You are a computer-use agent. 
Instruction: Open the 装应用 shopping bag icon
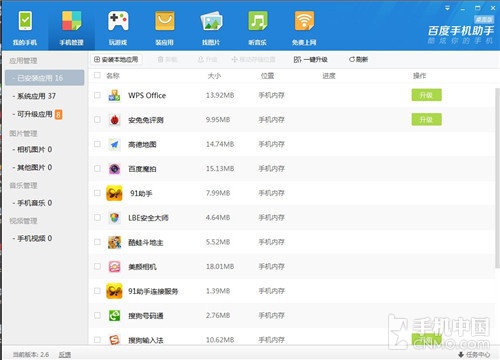[x=165, y=21]
